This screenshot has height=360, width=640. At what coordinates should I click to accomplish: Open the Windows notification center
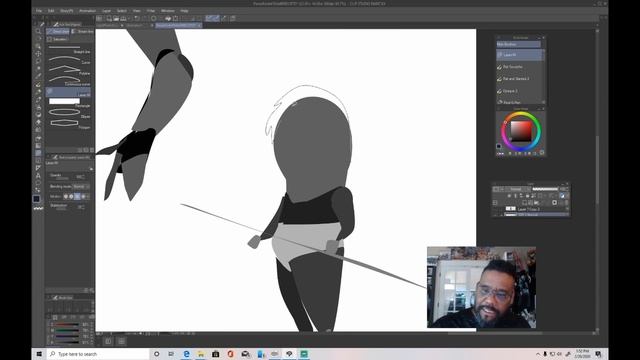pos(598,354)
